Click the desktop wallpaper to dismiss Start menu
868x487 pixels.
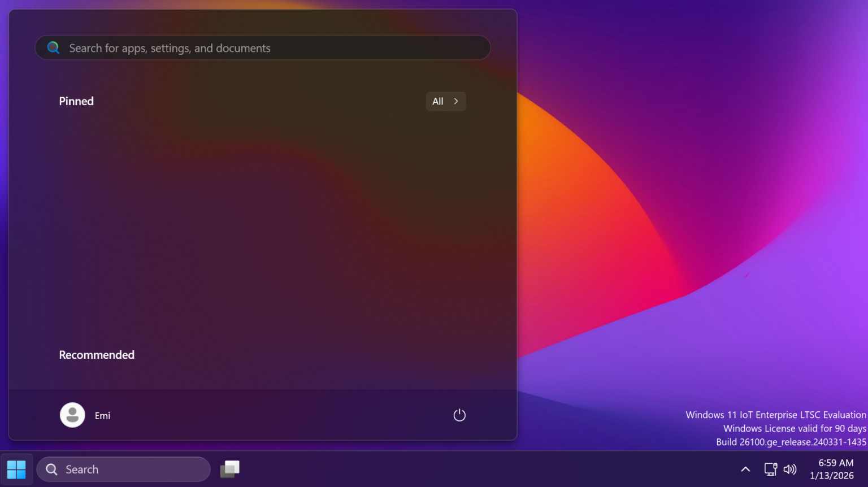click(x=678, y=226)
